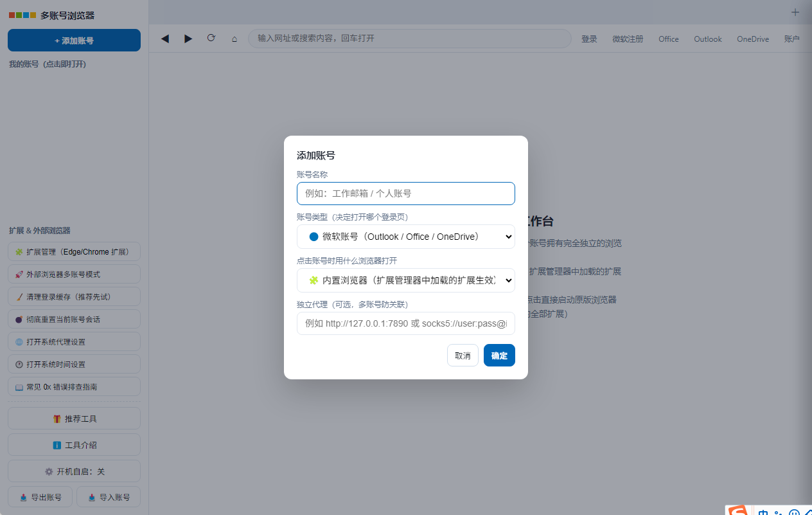This screenshot has width=812, height=515.
Task: Run 清理登录缓存 (推荐先试)
Action: [x=74, y=297]
